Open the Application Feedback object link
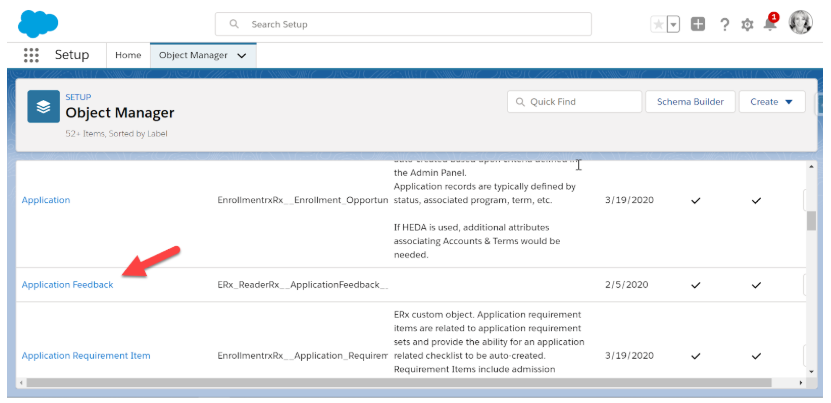This screenshot has width=831, height=403. 67,285
